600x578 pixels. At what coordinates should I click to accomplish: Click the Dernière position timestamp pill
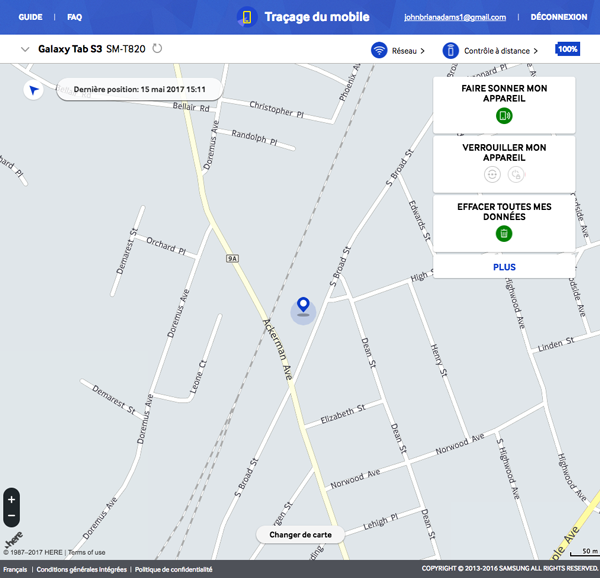pyautogui.click(x=139, y=90)
